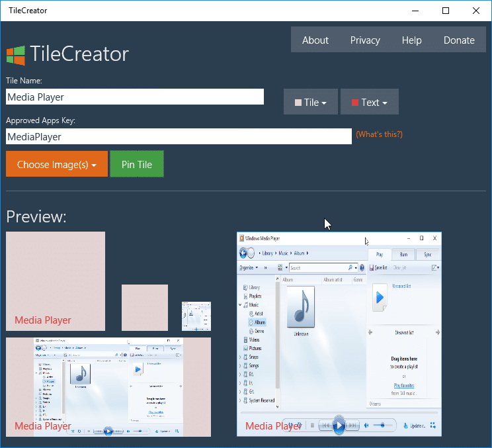Open the Privacy page

tap(365, 40)
